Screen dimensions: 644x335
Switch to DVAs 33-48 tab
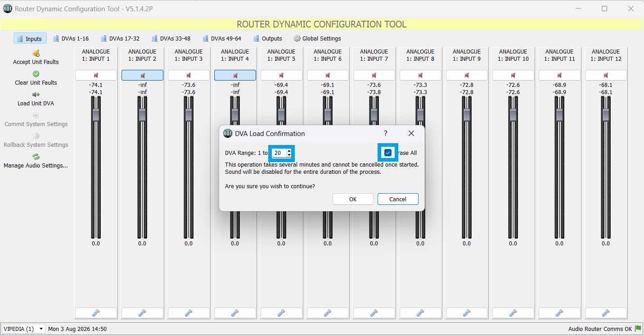tap(171, 39)
